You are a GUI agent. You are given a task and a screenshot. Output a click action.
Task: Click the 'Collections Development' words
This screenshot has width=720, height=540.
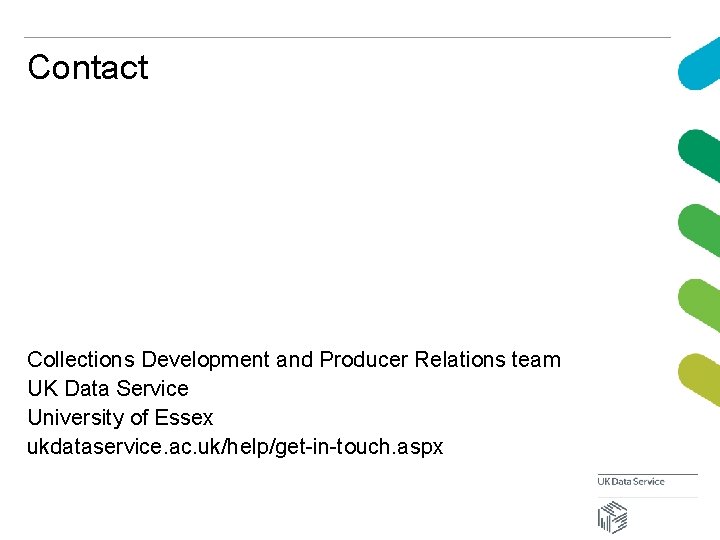(148, 359)
